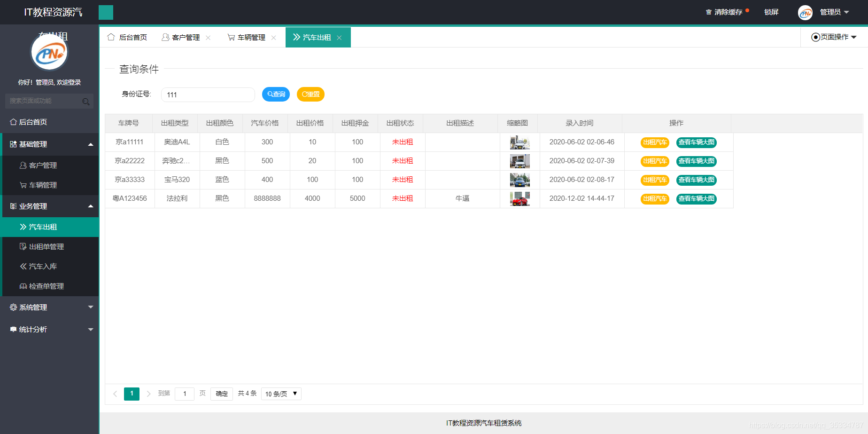Open 出租单管理 in the sidebar
Screen dimensions: 868x434
(x=49, y=246)
